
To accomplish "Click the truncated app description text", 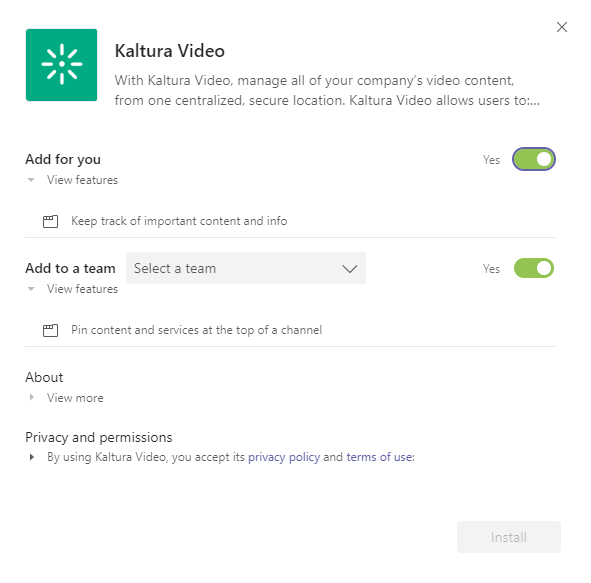I will click(327, 90).
